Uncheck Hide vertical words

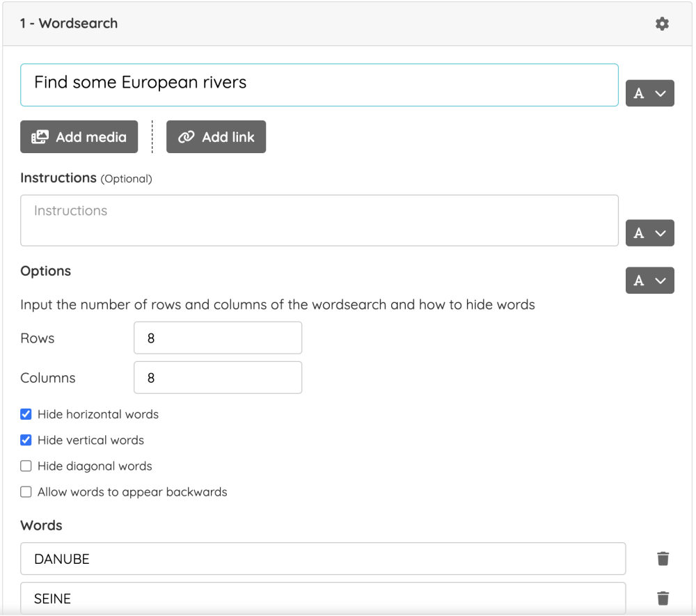(26, 440)
